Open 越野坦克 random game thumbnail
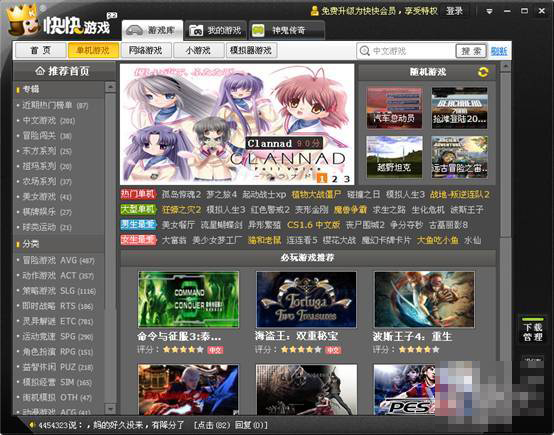The width and height of the screenshot is (554, 435). 394,157
